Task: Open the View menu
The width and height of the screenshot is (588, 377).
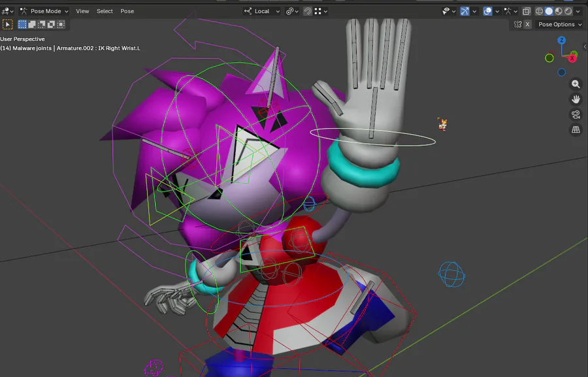Action: 82,11
